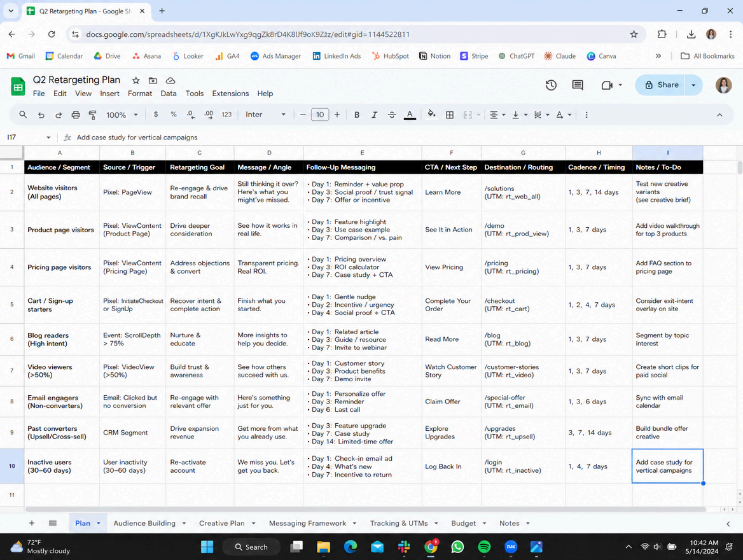This screenshot has height=560, width=743.
Task: Increase decimal places
Action: pos(209,115)
